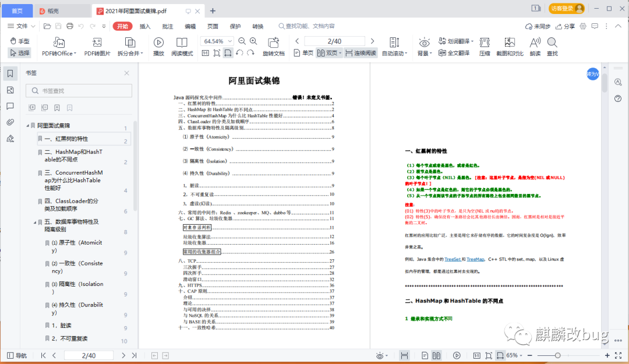Switch to the 稻壳 tab
This screenshot has height=364, width=629.
point(62,11)
